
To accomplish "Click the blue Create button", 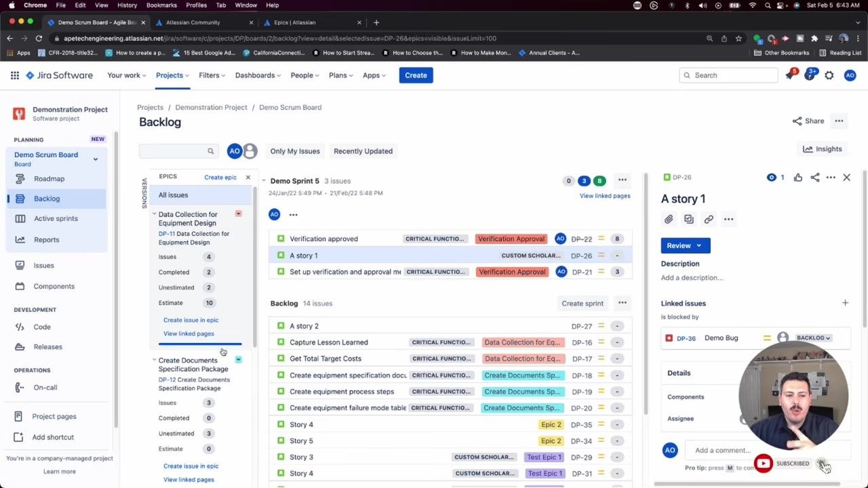I will [416, 75].
